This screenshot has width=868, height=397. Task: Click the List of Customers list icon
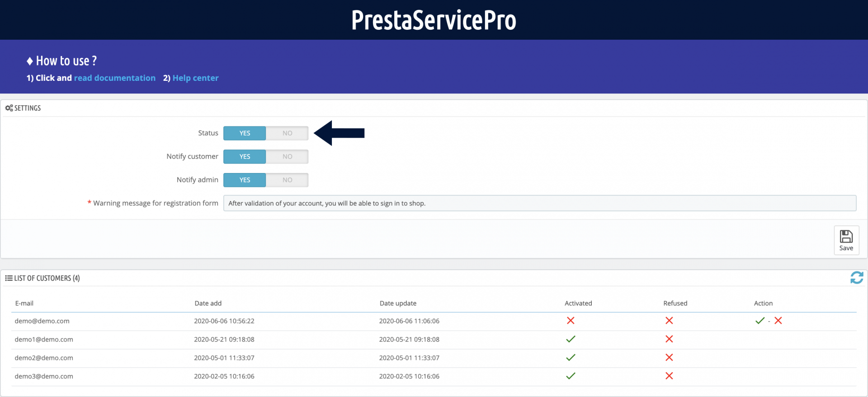(x=9, y=278)
